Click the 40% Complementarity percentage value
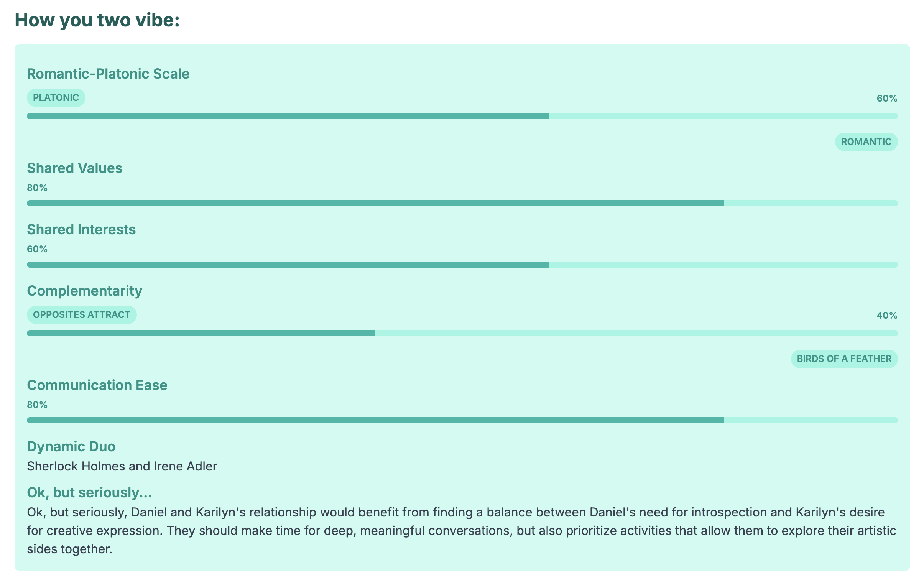 887,316
